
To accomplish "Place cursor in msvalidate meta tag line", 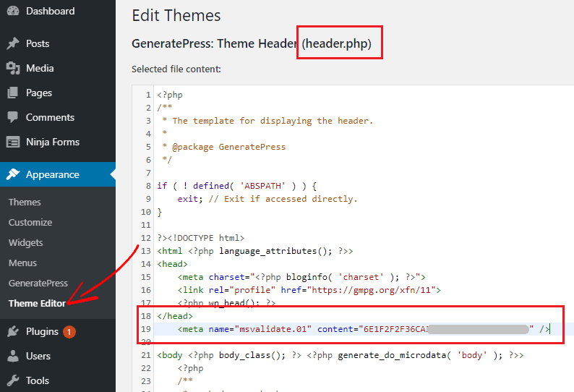I will coord(361,330).
